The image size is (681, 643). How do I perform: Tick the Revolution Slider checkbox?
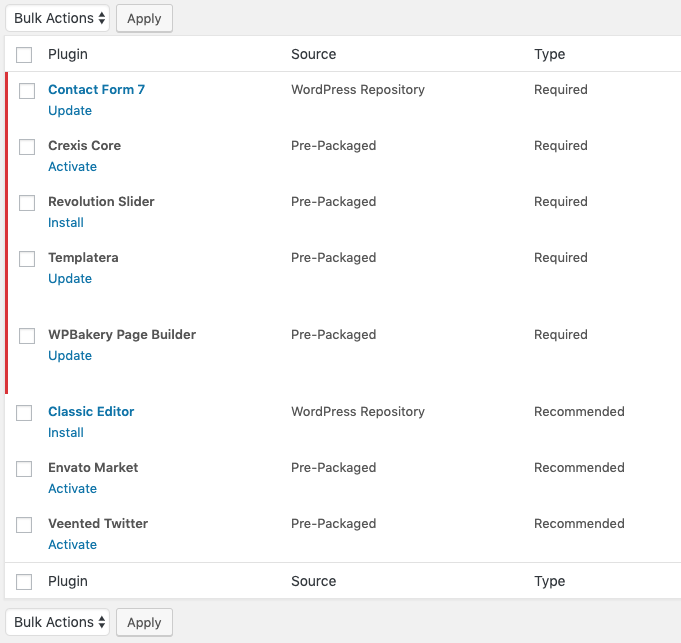[27, 203]
